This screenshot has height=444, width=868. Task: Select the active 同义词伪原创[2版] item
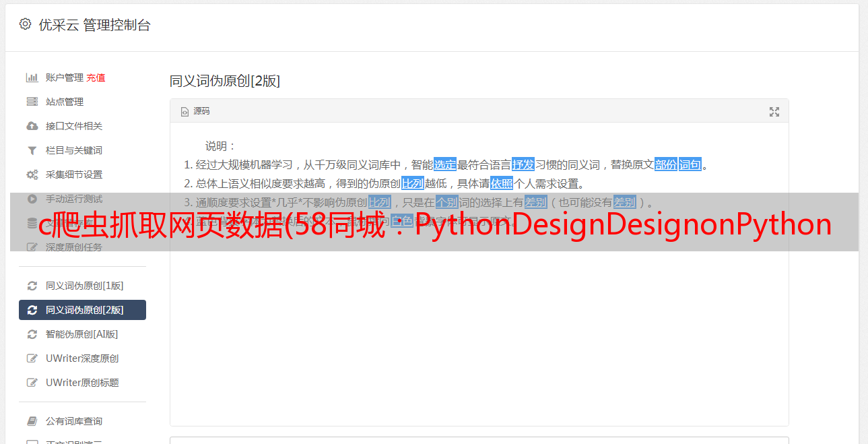coord(82,310)
